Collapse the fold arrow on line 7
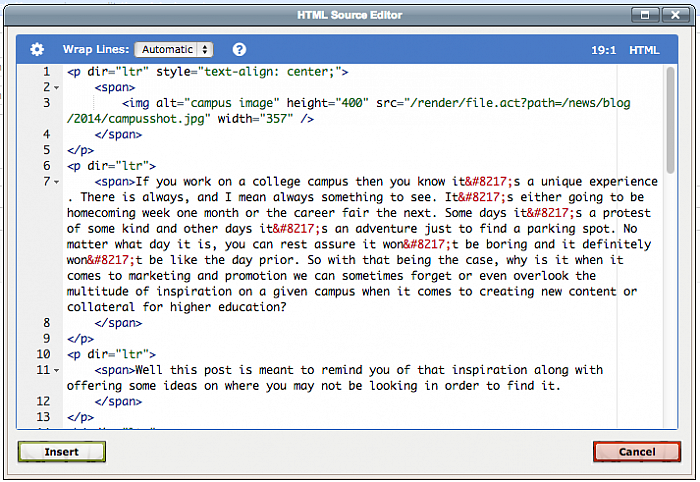The height and width of the screenshot is (482, 700). click(x=57, y=182)
